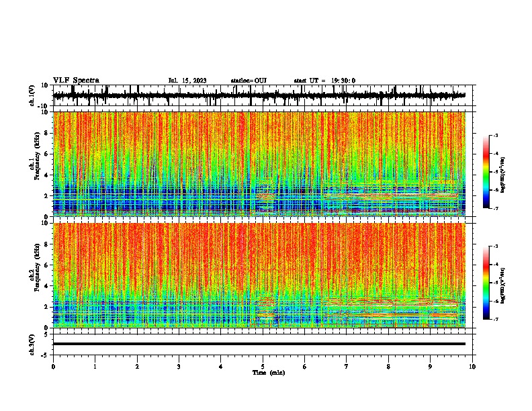Click the "VLF Spectra" plot title
532x411 pixels.
76,81
